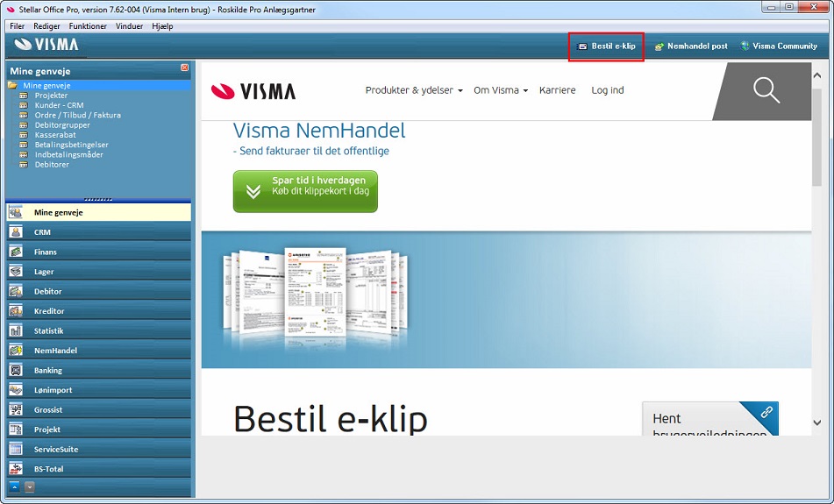
Task: Open the Bestil e-klip toolbar button
Action: click(606, 46)
